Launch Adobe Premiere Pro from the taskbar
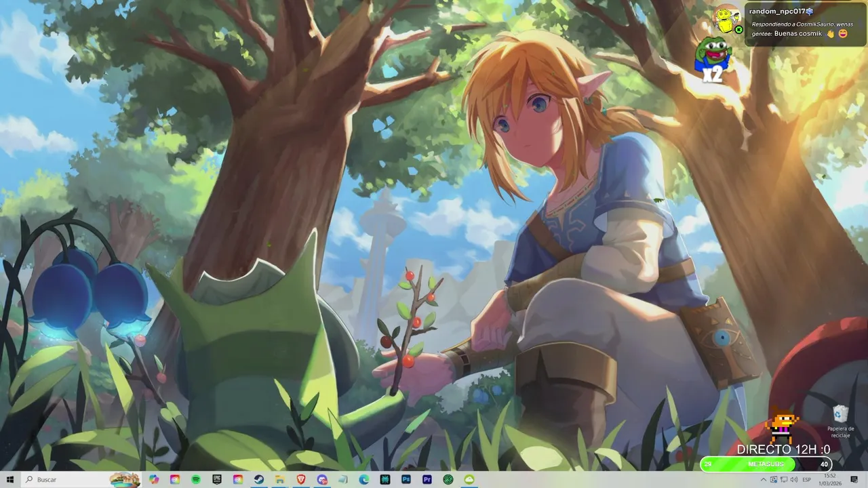This screenshot has height=488, width=868. tap(427, 479)
